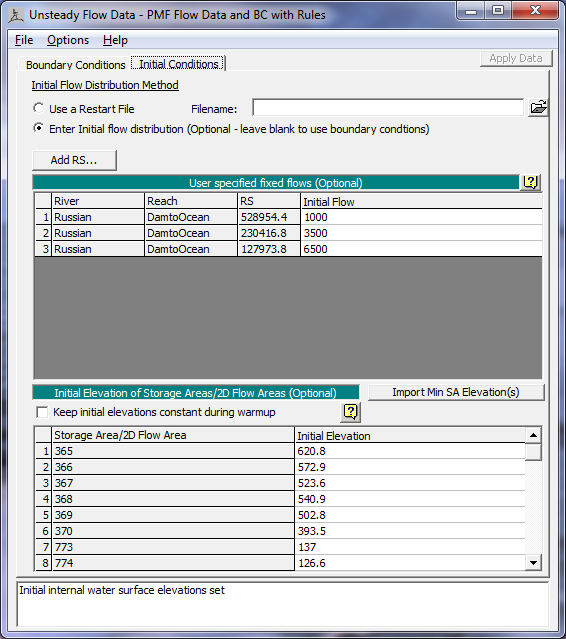Click the restart Filename text field
This screenshot has width=566, height=639.
click(x=388, y=108)
